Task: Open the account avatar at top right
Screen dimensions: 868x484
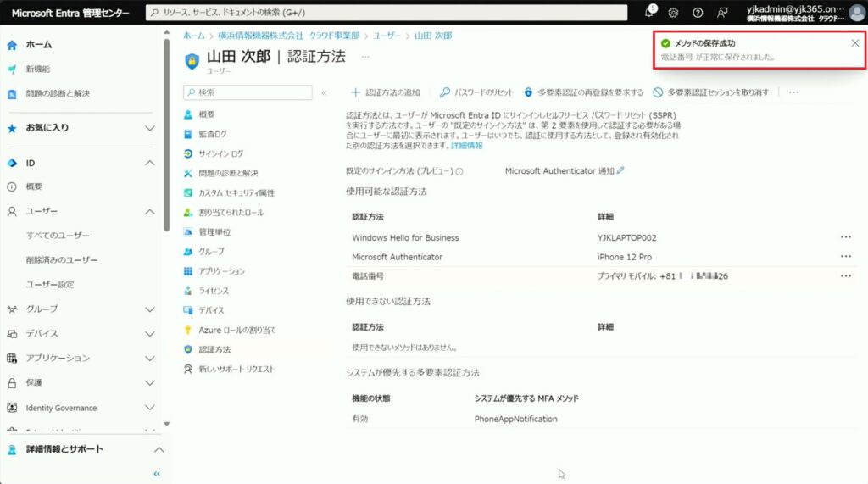Action: (x=857, y=12)
